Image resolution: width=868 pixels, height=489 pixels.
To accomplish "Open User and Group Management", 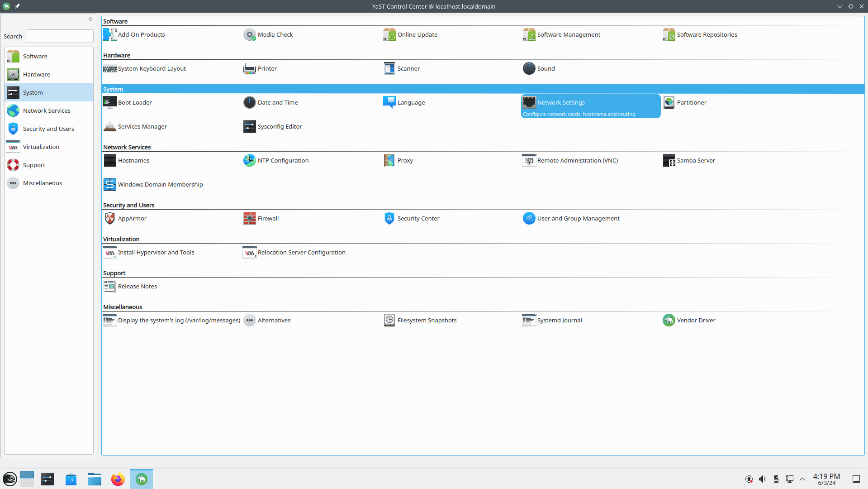I will click(x=578, y=218).
